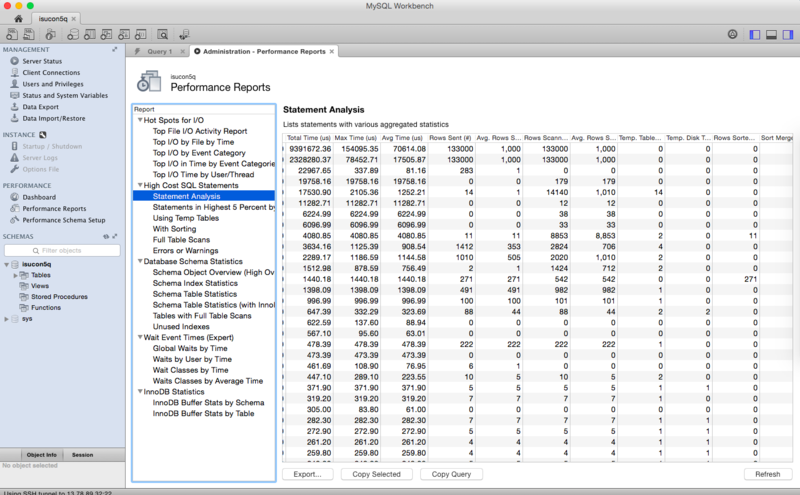Expand the Tables node under isucon5q
Viewport: 800px width, 495px height.
(x=15, y=275)
